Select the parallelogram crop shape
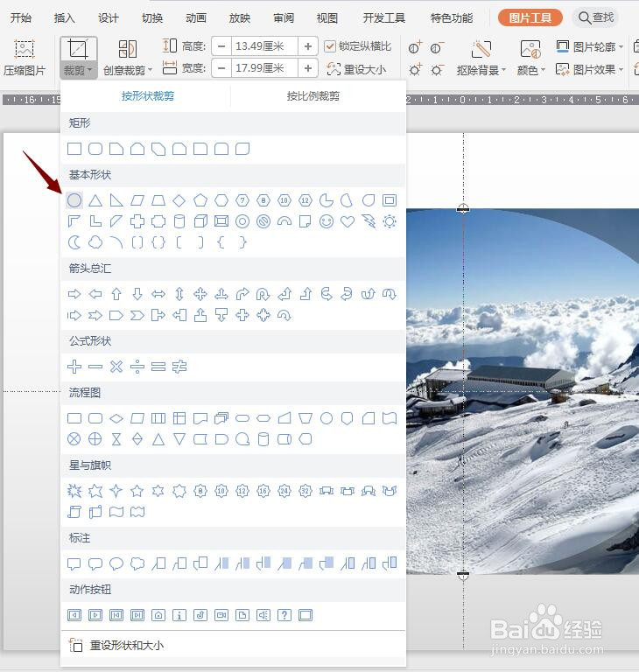Screen dimensions: 639x672 click(x=137, y=200)
